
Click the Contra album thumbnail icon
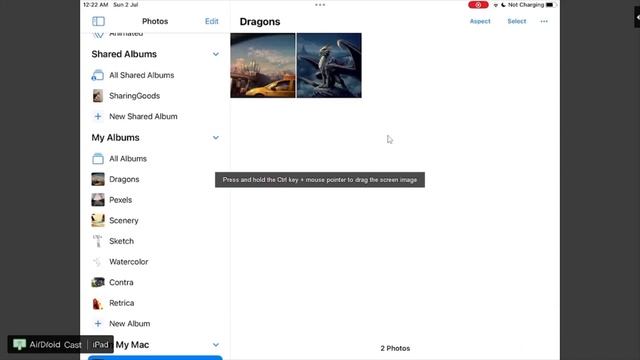(x=98, y=282)
